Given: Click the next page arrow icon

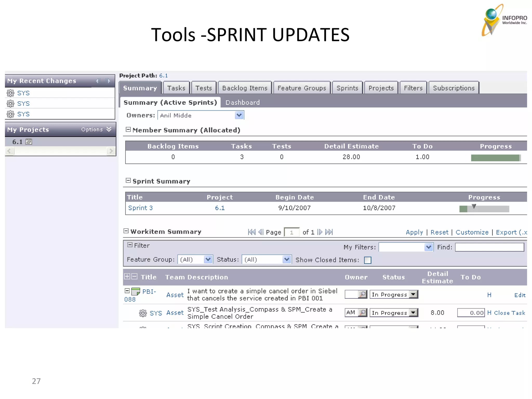Looking at the screenshot, I should (320, 232).
